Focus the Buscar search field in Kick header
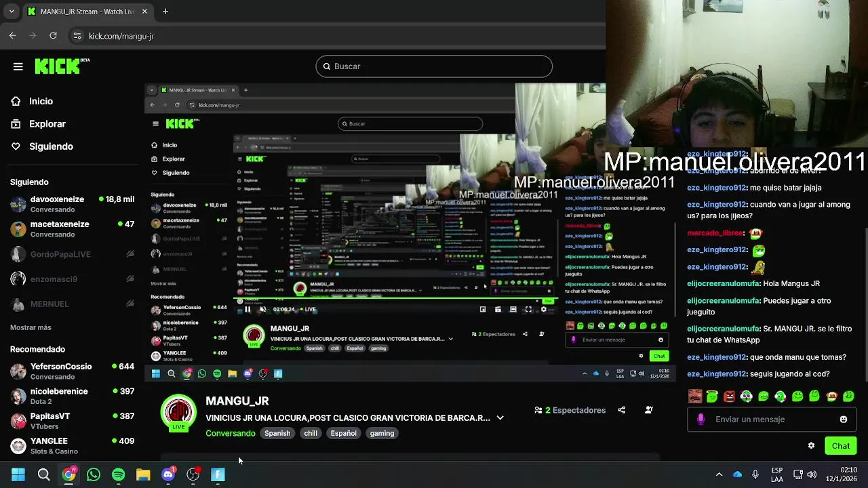868x488 pixels. (434, 66)
